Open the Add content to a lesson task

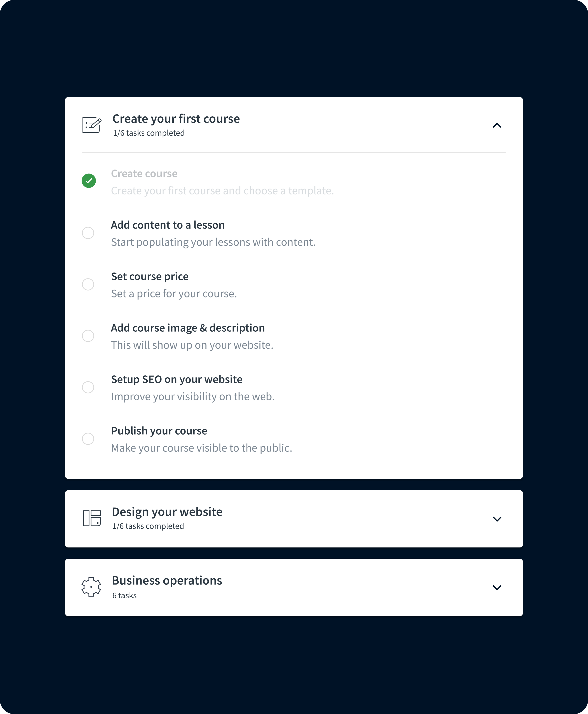[168, 225]
